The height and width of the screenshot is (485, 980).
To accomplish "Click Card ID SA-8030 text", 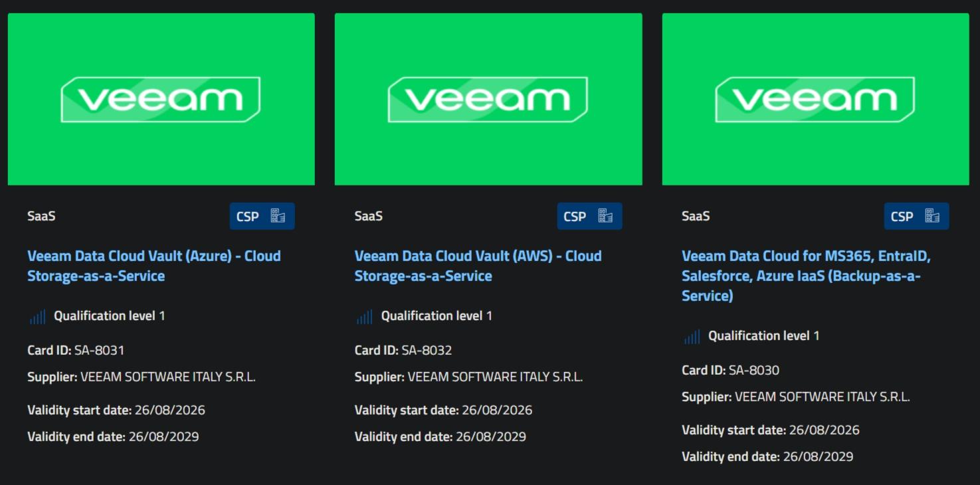I will pyautogui.click(x=731, y=370).
